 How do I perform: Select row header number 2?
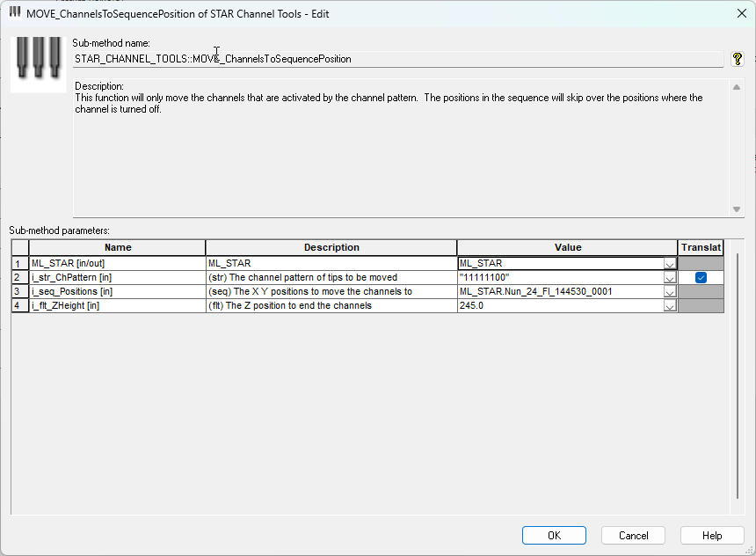click(19, 277)
